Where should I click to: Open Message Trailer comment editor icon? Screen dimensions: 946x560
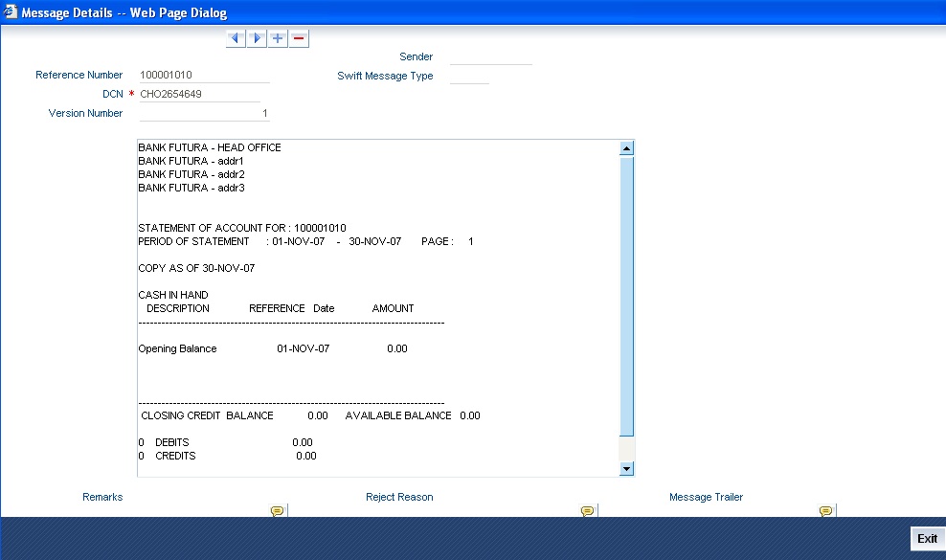pyautogui.click(x=826, y=511)
